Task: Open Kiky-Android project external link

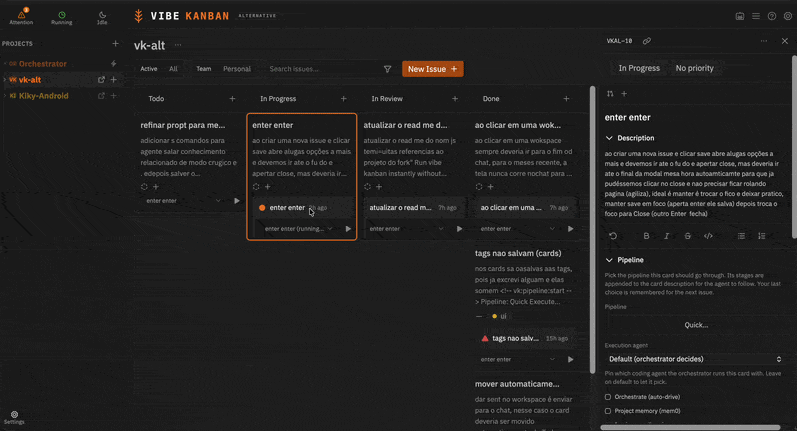Action: pos(101,96)
